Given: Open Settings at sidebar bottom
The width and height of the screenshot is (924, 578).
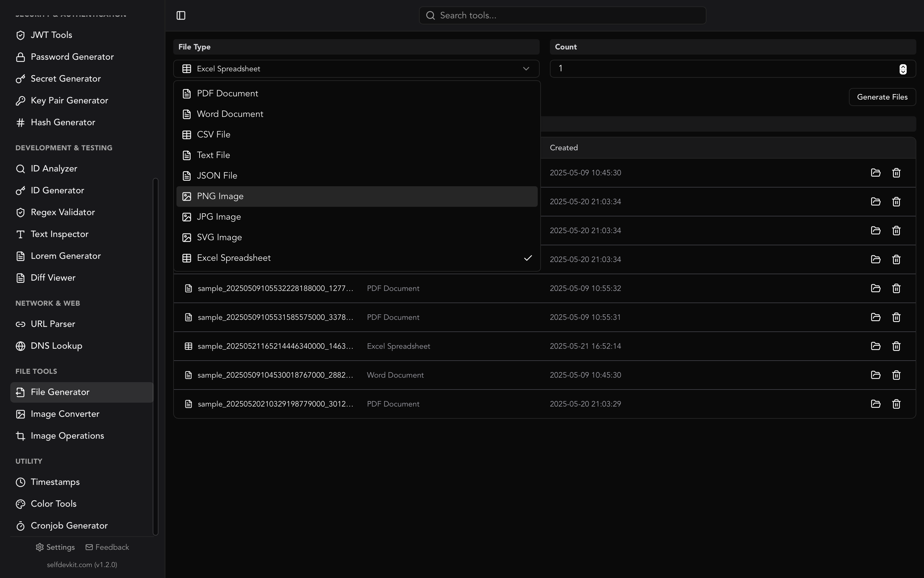Looking at the screenshot, I should tap(56, 547).
